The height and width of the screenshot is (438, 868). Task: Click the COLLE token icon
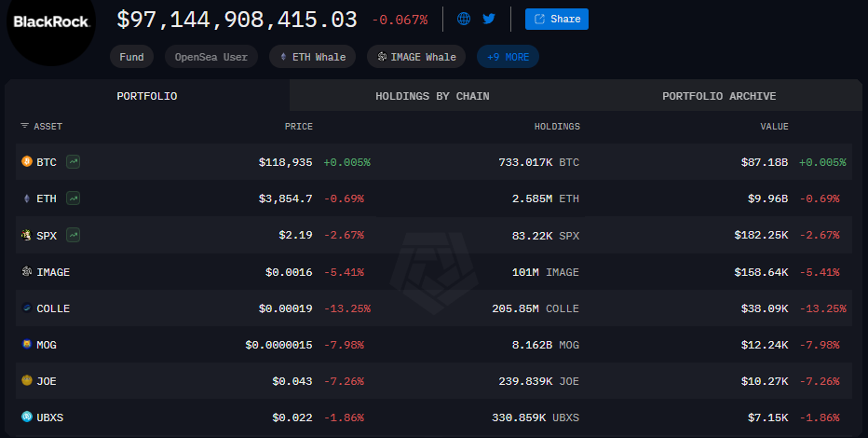click(27, 308)
